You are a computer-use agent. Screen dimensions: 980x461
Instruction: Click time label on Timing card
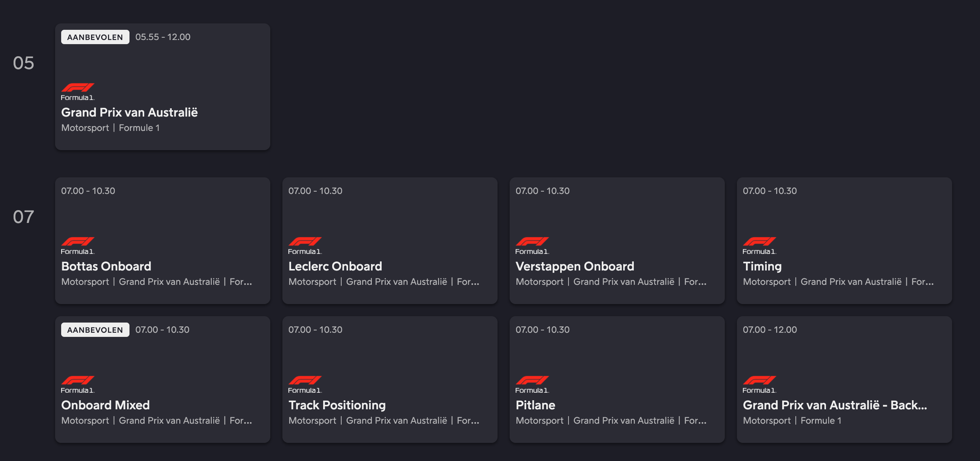(x=770, y=191)
